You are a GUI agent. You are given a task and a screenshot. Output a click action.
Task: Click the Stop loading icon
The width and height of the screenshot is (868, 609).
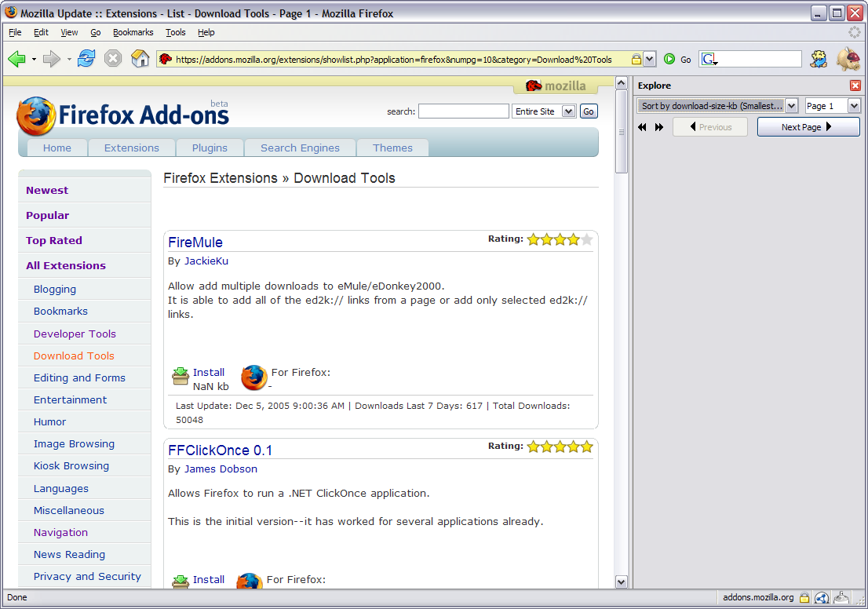click(113, 59)
